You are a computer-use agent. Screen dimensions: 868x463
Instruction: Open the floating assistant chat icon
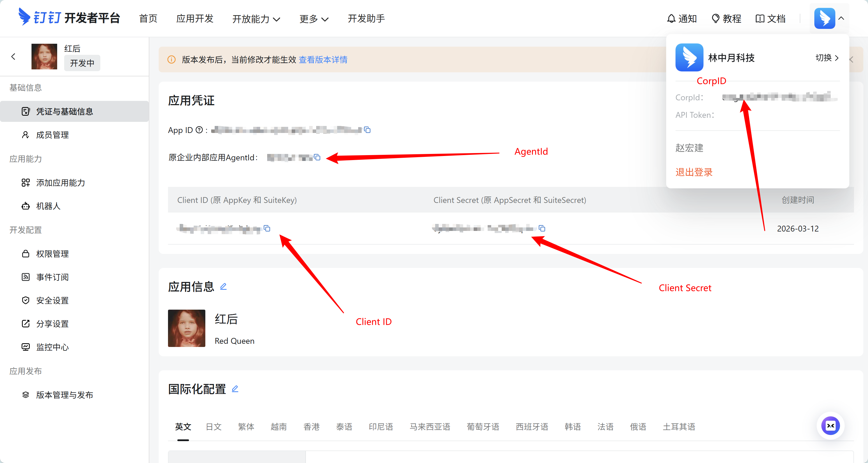pyautogui.click(x=830, y=426)
